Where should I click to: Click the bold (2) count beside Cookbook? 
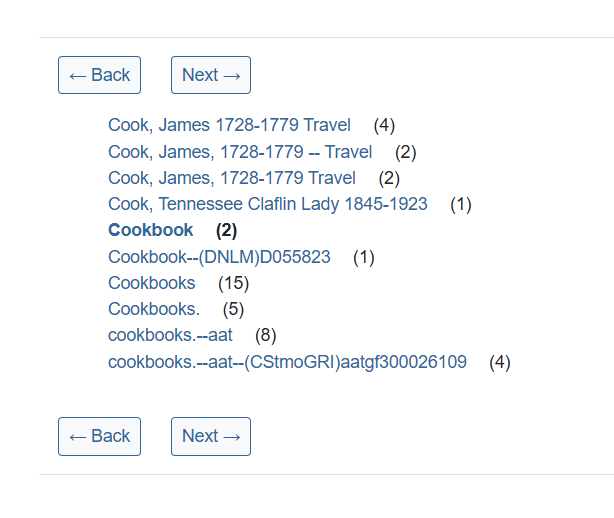click(227, 230)
